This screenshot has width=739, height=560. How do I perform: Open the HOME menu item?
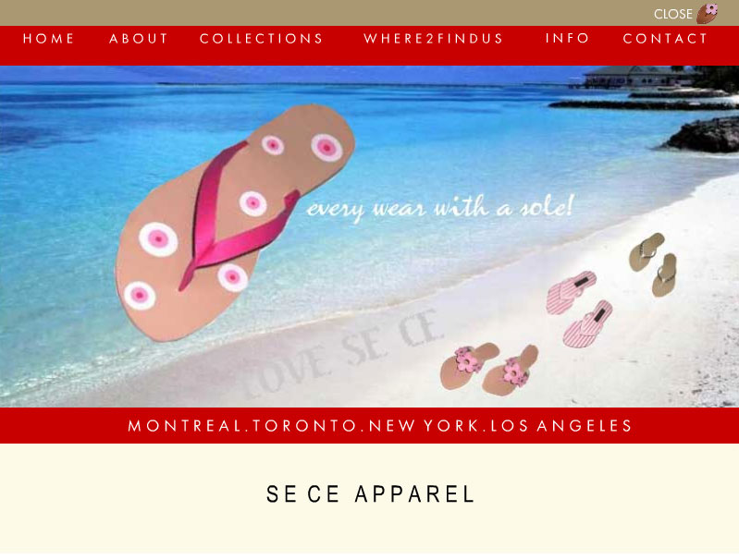coord(48,38)
